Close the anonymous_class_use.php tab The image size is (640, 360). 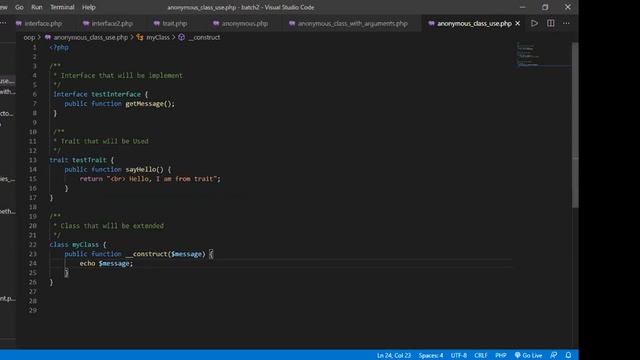[x=518, y=24]
